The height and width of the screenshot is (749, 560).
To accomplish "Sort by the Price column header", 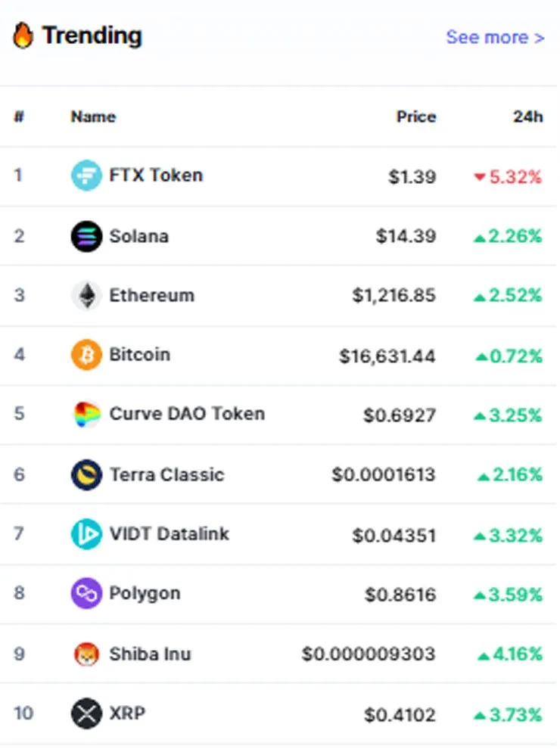I will coord(416,117).
